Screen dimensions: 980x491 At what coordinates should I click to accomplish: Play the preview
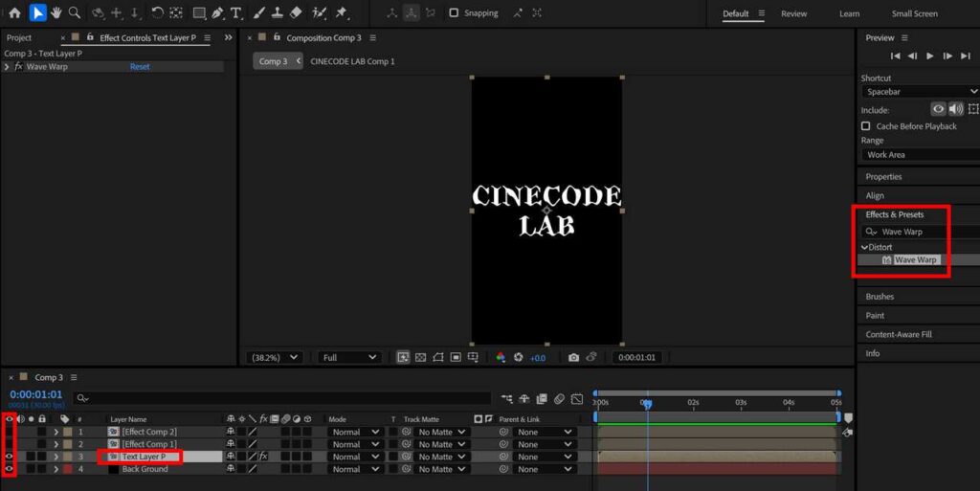click(930, 56)
